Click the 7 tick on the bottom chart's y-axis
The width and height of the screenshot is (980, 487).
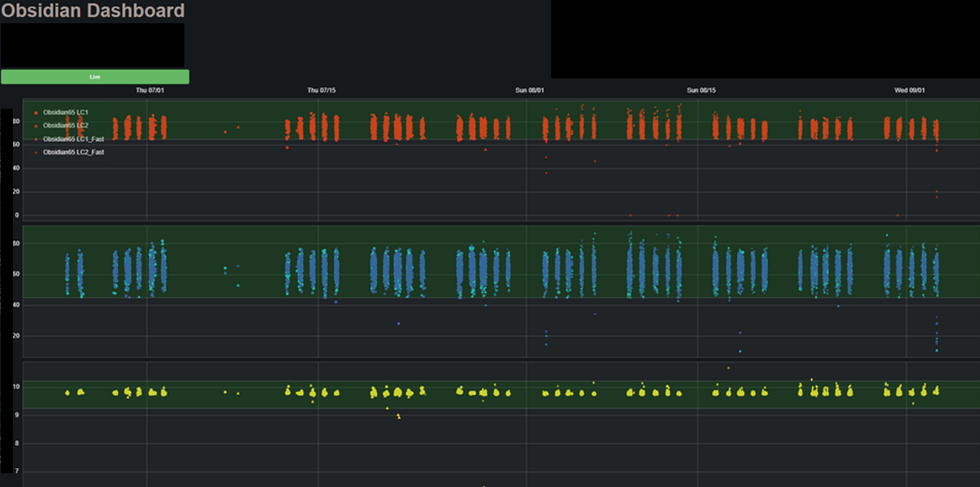point(16,471)
